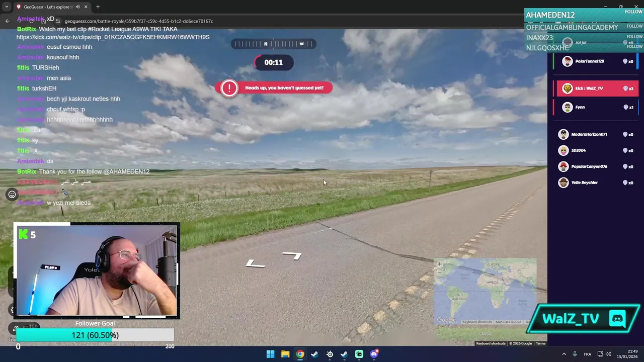Click BotRix in the follow thanks message
The image size is (644, 362).
pyautogui.click(x=27, y=171)
